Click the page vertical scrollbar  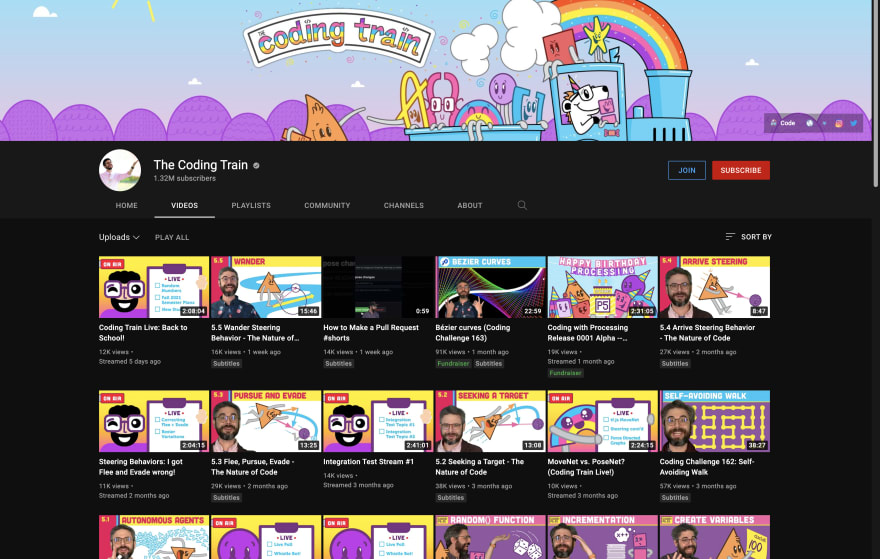[876, 95]
